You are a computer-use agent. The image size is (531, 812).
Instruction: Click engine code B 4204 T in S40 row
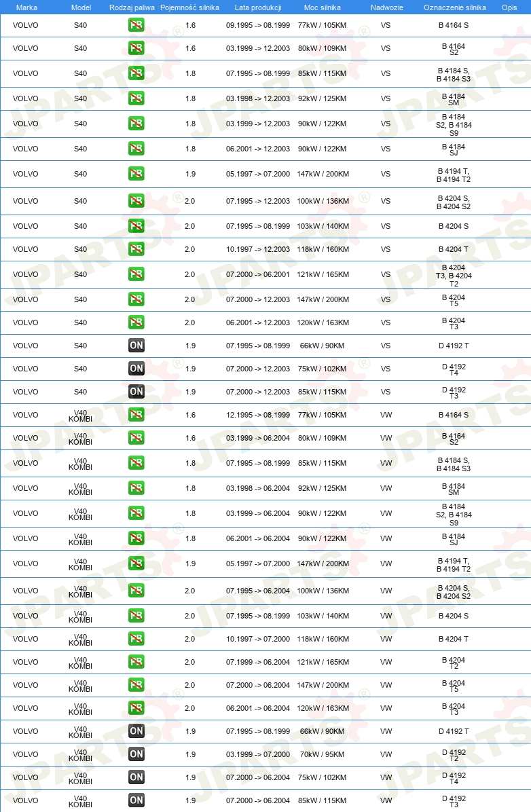tap(454, 249)
